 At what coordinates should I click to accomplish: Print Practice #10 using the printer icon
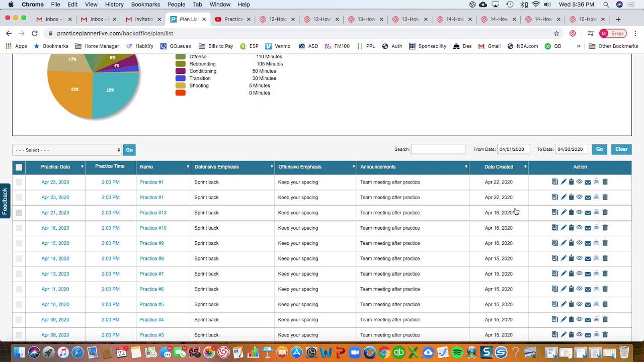596,228
